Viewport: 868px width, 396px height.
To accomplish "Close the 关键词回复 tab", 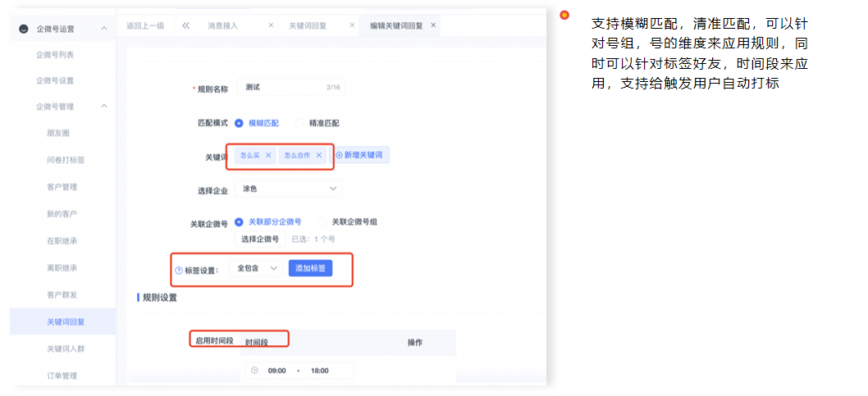I will 352,25.
